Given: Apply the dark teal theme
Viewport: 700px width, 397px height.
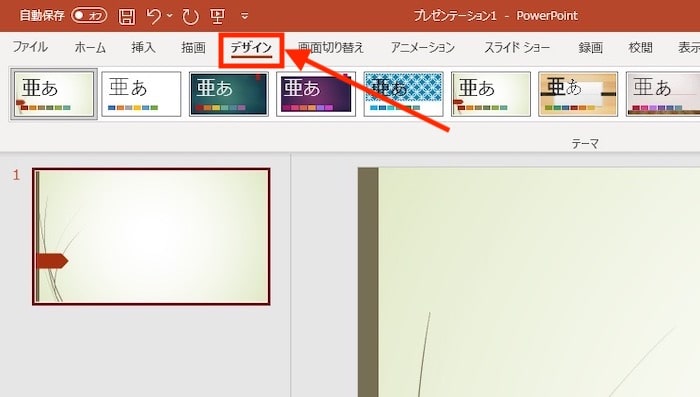Looking at the screenshot, I should tap(229, 94).
